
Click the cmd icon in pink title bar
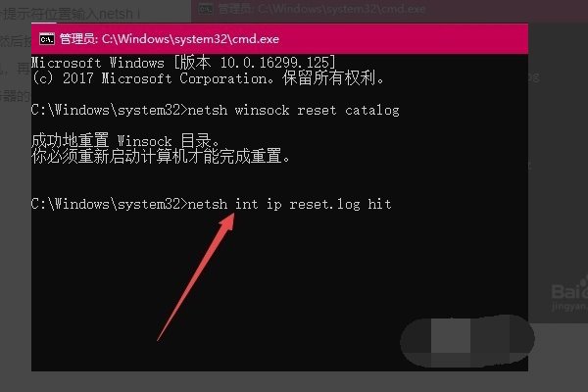click(x=47, y=38)
